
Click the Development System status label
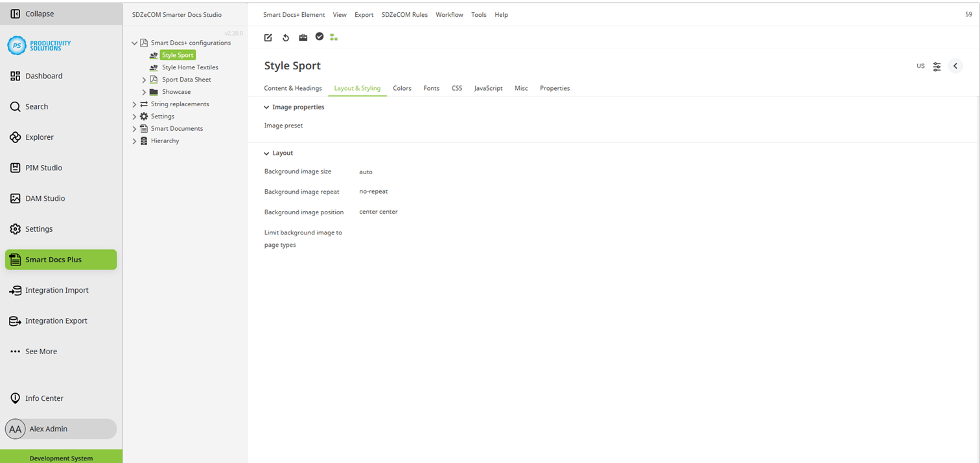pyautogui.click(x=61, y=458)
